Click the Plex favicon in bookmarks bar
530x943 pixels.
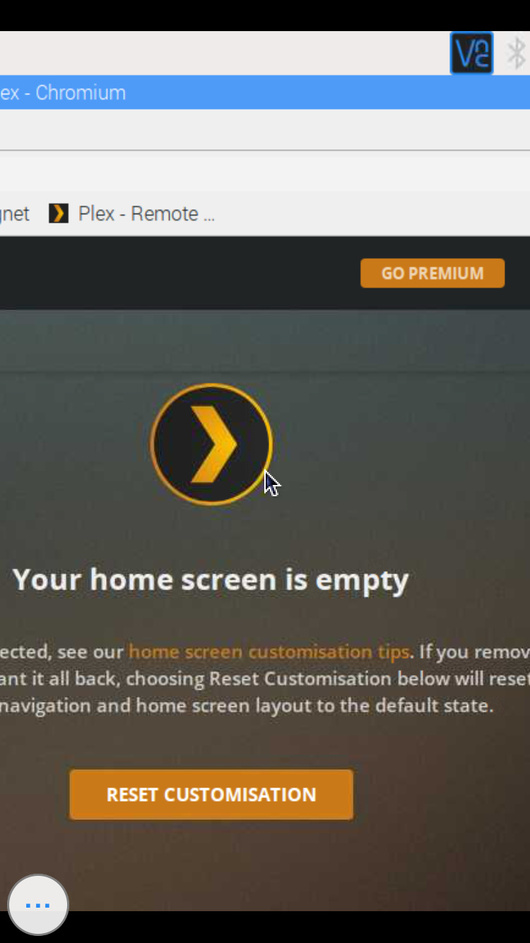tap(58, 213)
